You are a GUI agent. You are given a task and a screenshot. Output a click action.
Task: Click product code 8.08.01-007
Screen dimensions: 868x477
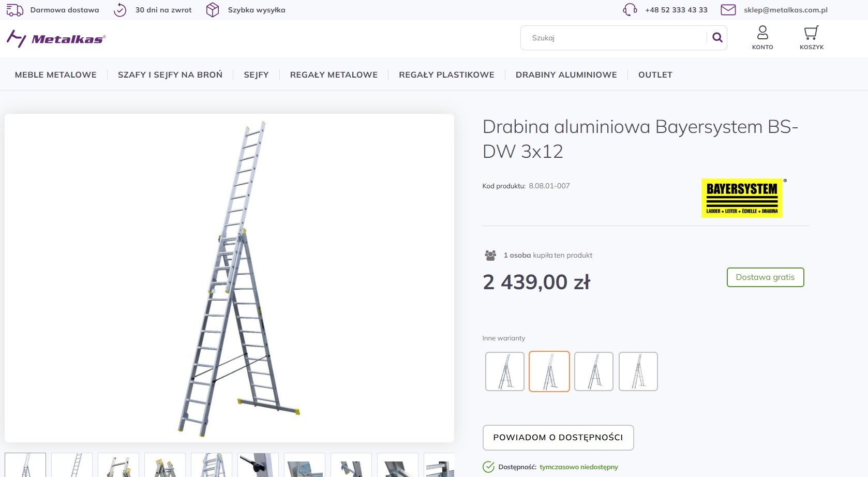point(549,186)
